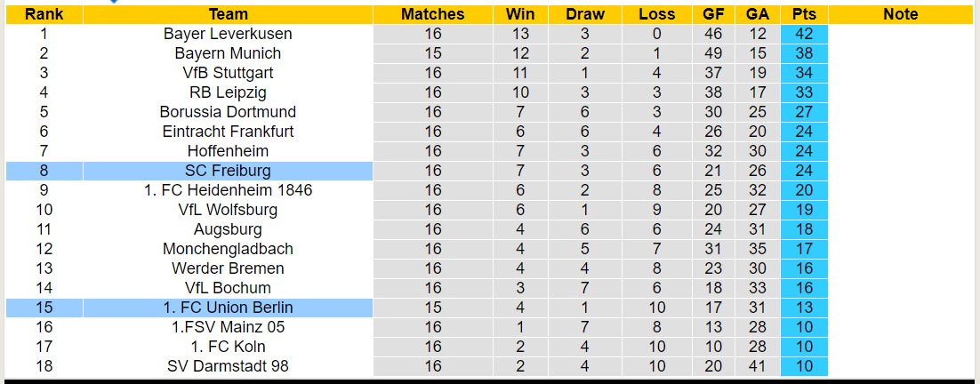
Task: Click the Pts column header
Action: tap(804, 14)
